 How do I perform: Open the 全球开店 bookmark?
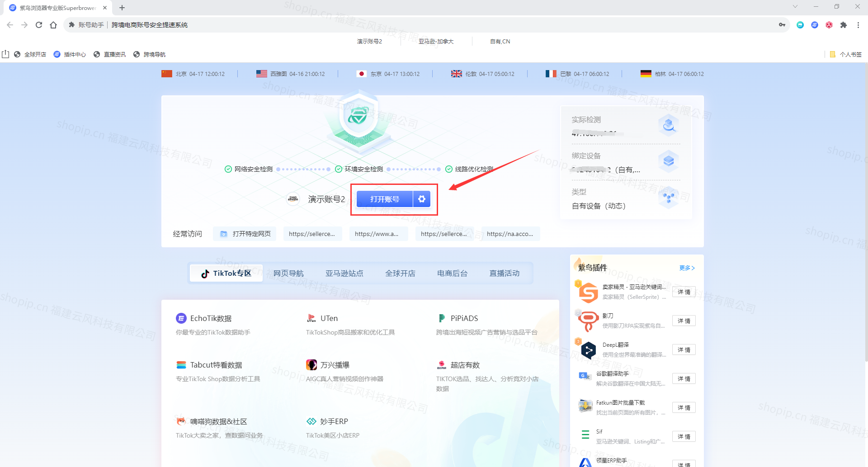pos(30,54)
